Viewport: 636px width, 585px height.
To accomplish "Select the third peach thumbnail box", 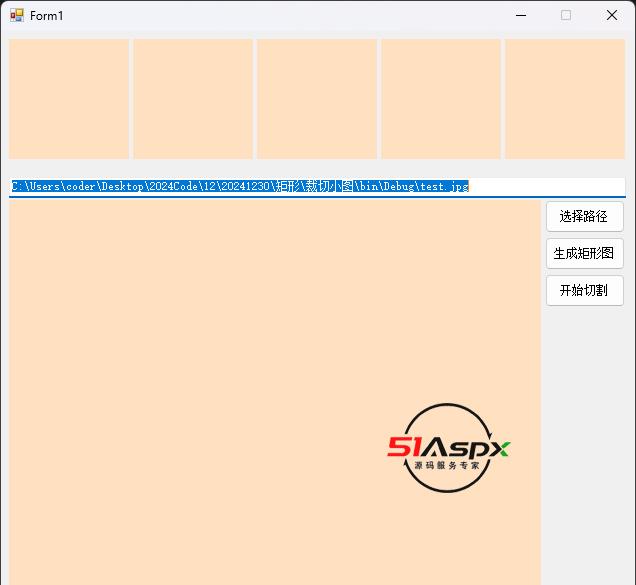I will click(x=317, y=99).
